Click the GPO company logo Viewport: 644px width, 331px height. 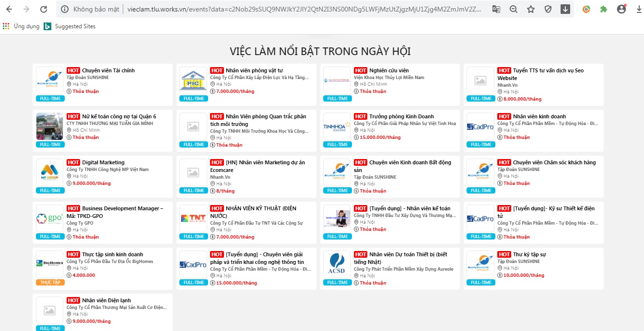pos(50,218)
